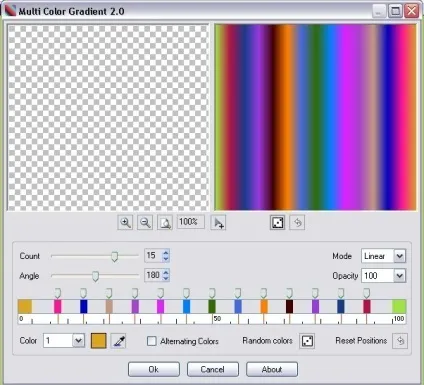Click the position marker above the orange stop
Image resolution: width=424 pixels, height=385 pixels.
point(264,293)
